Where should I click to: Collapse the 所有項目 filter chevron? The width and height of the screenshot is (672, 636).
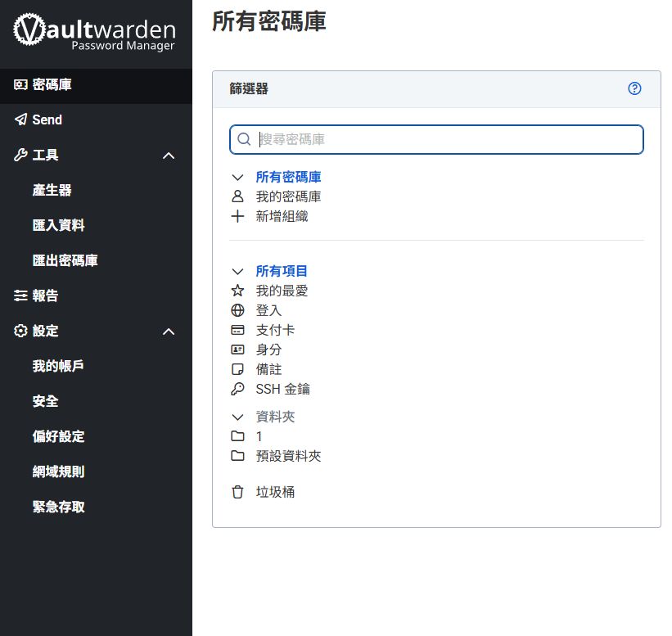tap(238, 271)
